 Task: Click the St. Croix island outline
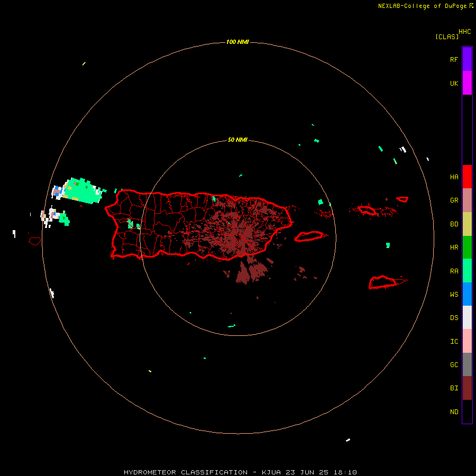tap(383, 282)
